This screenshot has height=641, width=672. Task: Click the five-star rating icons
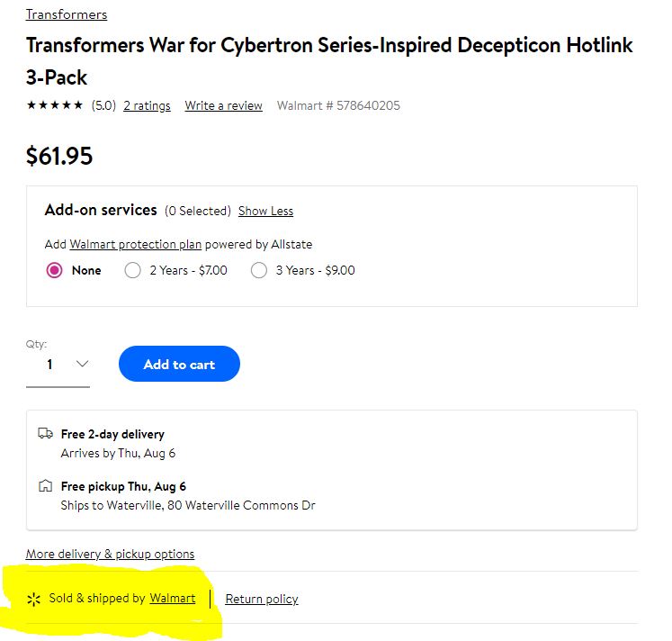pos(55,105)
